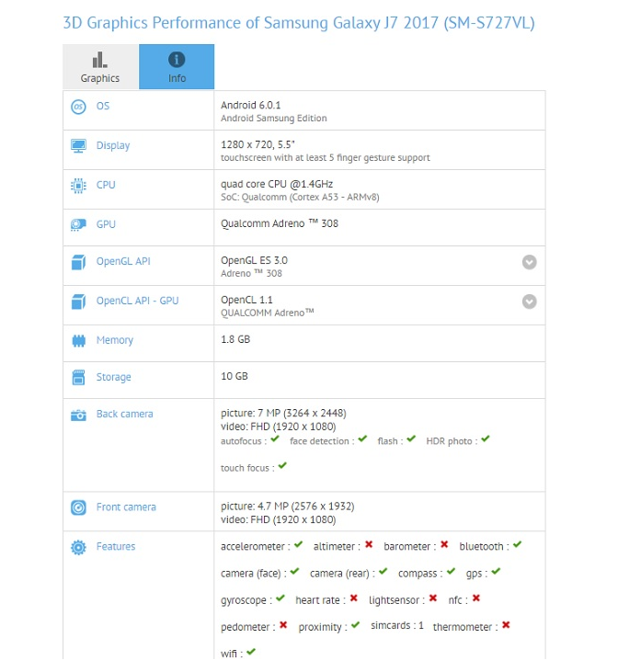
Task: Expand the OpenCL 1.1 details
Action: 529,302
